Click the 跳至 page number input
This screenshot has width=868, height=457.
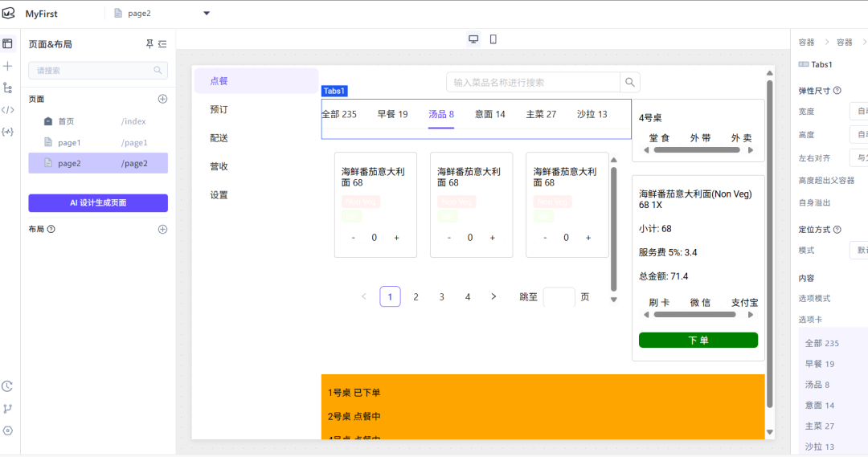tap(559, 297)
